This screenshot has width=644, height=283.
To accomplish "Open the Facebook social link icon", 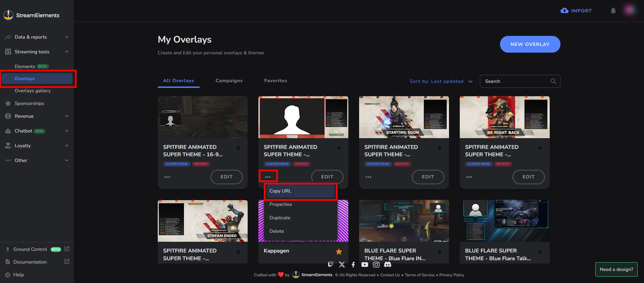I will 353,265.
